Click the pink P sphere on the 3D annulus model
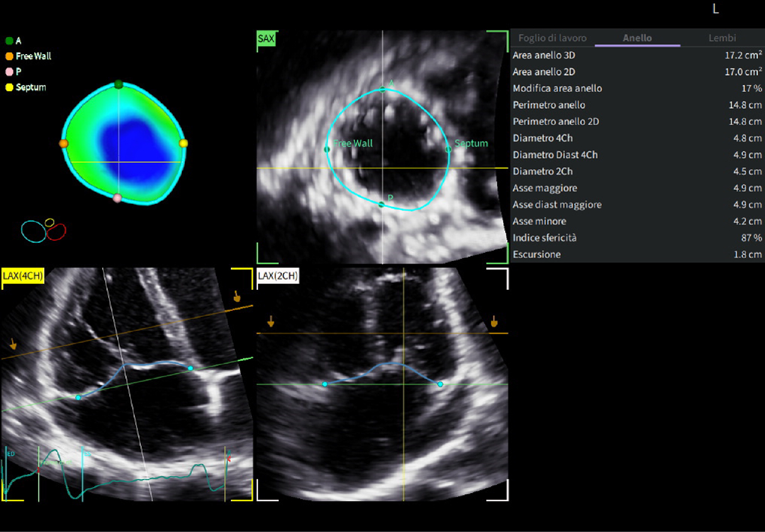The height and width of the screenshot is (532, 765). tap(117, 197)
